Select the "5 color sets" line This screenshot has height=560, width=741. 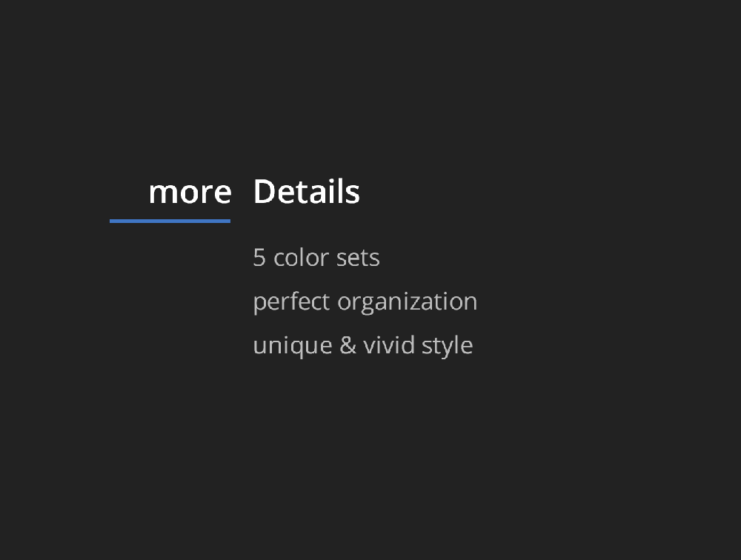pyautogui.click(x=316, y=258)
